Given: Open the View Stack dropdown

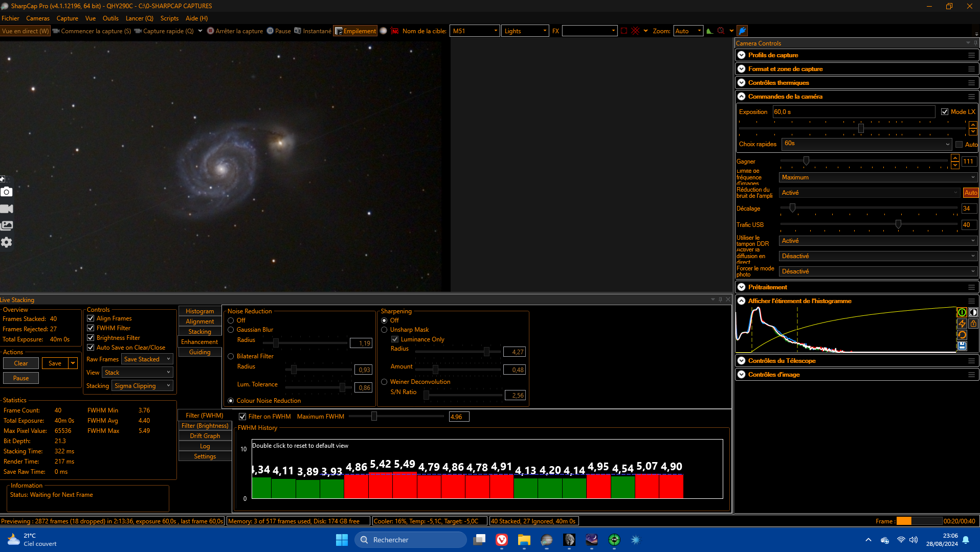Looking at the screenshot, I should 137,373.
